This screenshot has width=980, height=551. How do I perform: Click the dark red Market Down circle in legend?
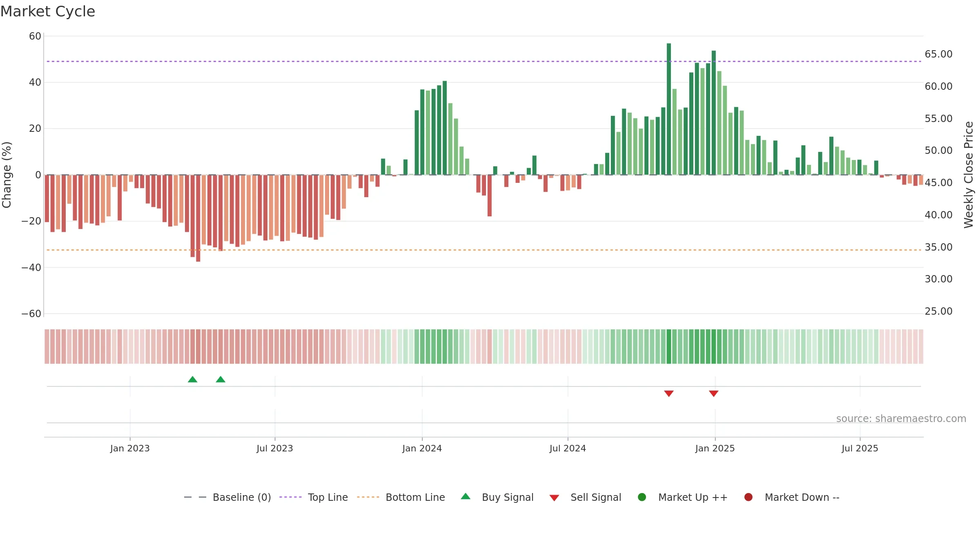point(748,497)
